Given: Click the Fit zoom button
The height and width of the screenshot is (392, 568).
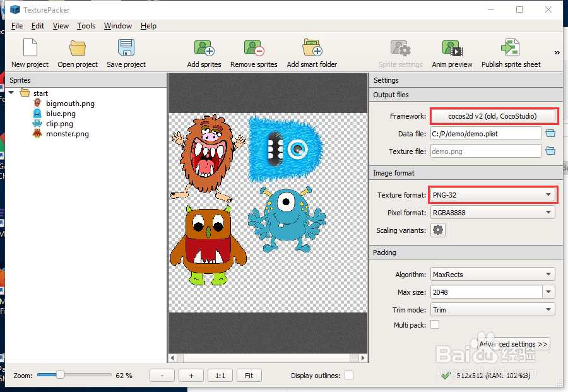Looking at the screenshot, I should tap(249, 376).
